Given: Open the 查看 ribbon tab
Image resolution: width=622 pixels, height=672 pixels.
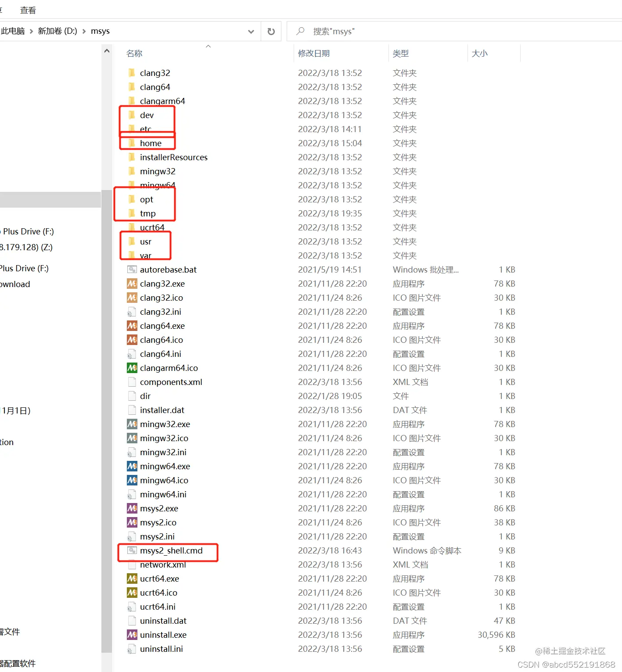Looking at the screenshot, I should pyautogui.click(x=28, y=10).
